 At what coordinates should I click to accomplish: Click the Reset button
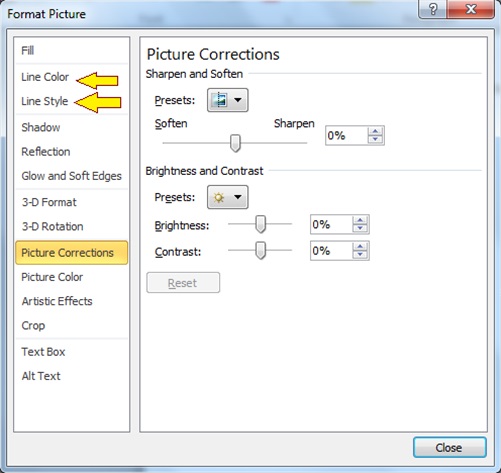click(183, 283)
